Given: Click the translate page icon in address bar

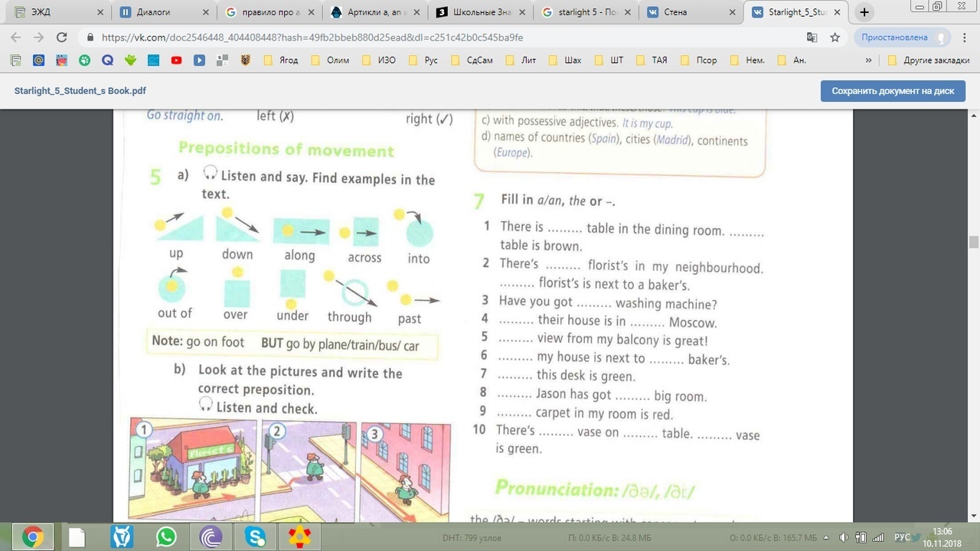Looking at the screenshot, I should pos(812,37).
